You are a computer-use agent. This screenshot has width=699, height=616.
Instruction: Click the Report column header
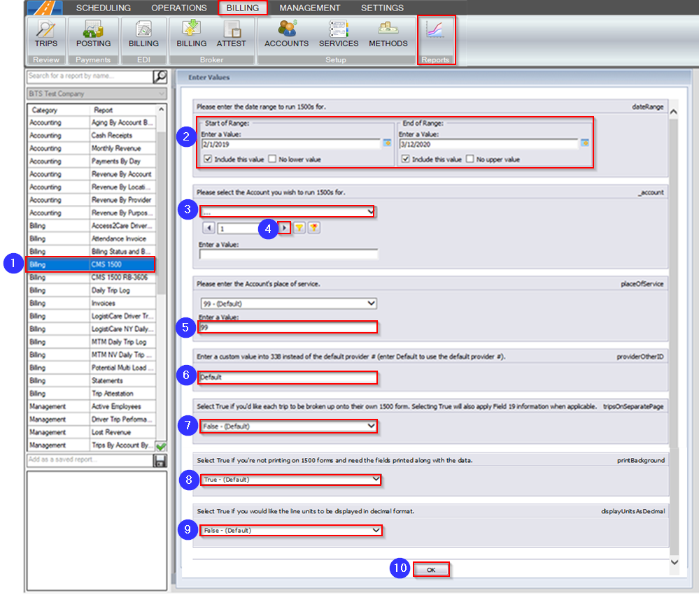(122, 110)
